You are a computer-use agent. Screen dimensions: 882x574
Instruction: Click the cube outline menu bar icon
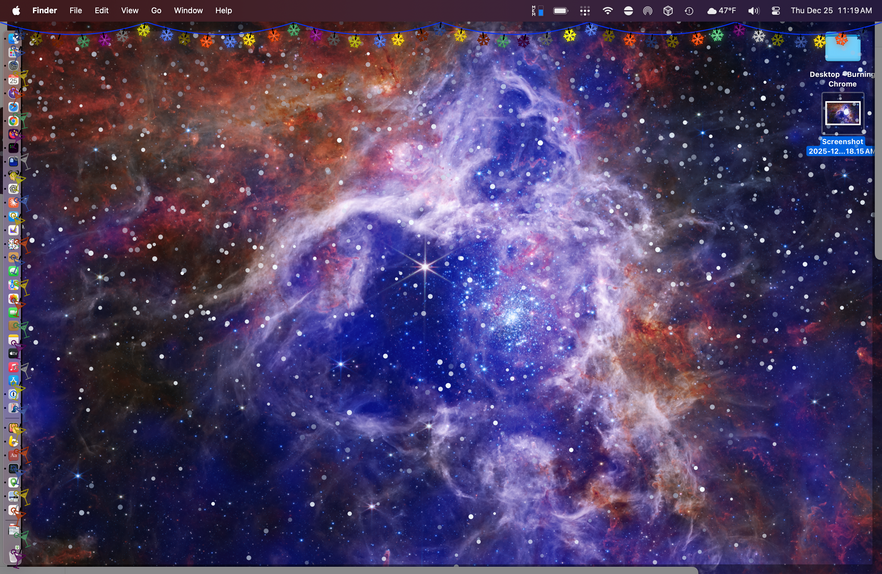click(x=668, y=10)
